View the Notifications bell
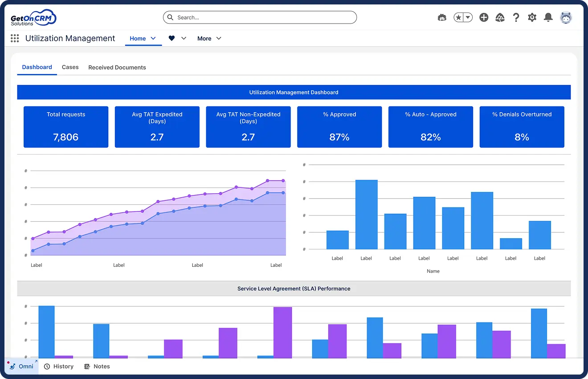 point(548,17)
